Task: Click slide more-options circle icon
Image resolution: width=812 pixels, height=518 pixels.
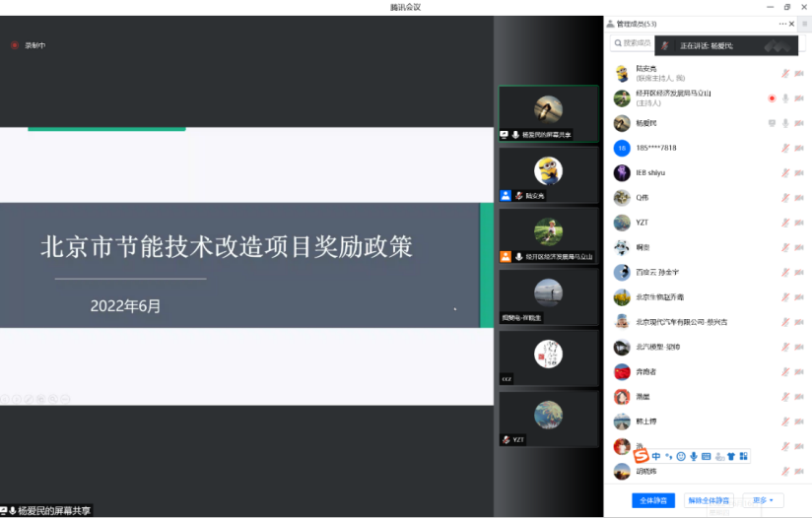Action: tap(65, 399)
